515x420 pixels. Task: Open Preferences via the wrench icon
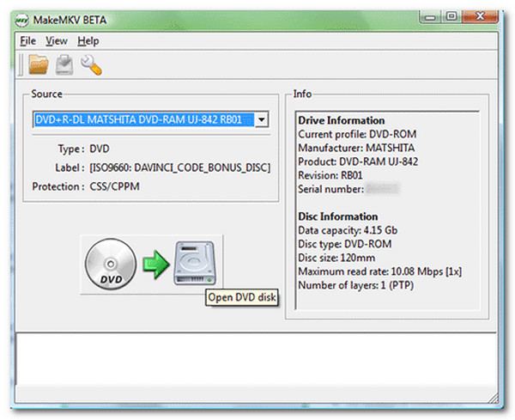[x=91, y=64]
